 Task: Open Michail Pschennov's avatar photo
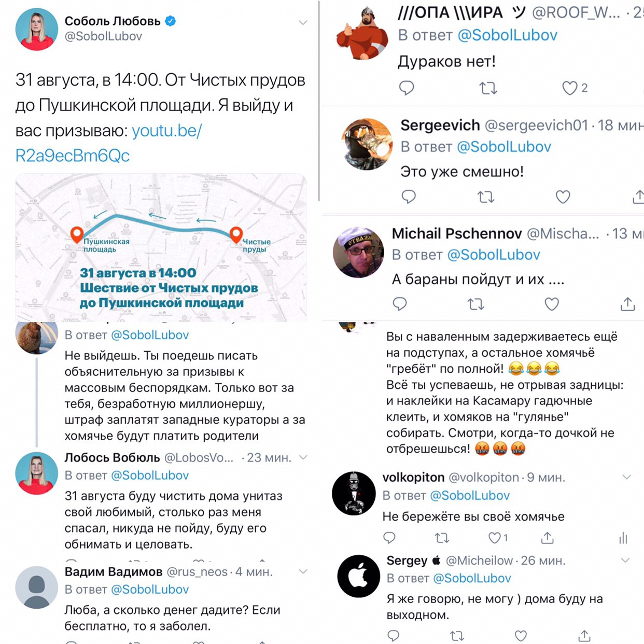[359, 253]
